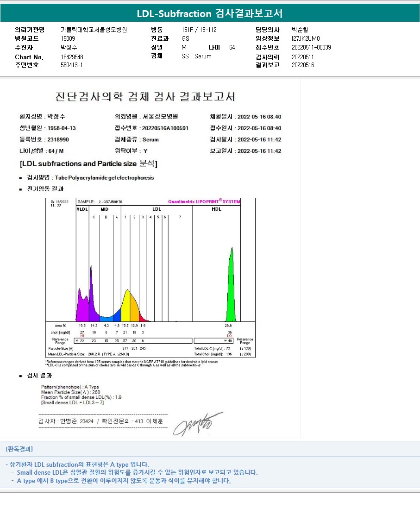The image size is (420, 521).
Task: Select "Pattern(phenotype) : A Type" result line
Action: tap(70, 387)
